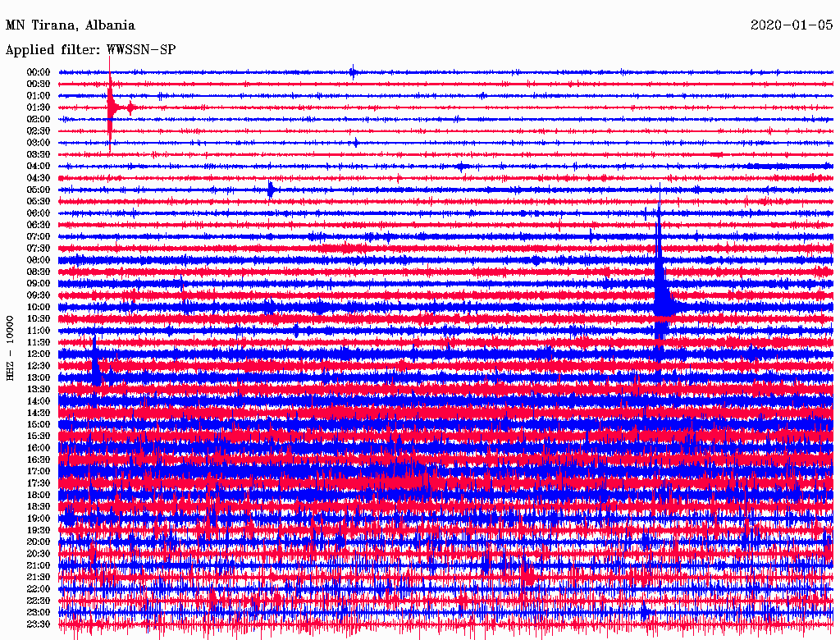Image resolution: width=840 pixels, height=640 pixels.
Task: Click the blue spike on the 12:30 trace
Action: tap(95, 366)
